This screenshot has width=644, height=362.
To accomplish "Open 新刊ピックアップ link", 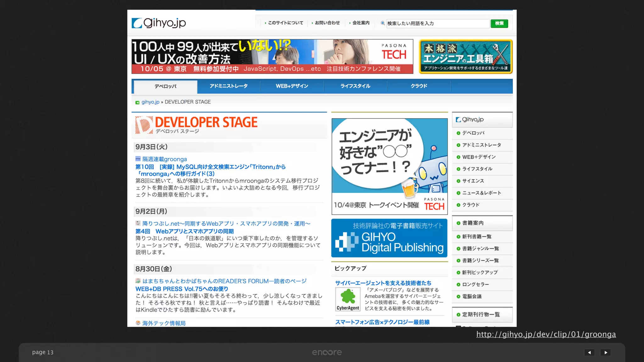I will [x=480, y=272].
